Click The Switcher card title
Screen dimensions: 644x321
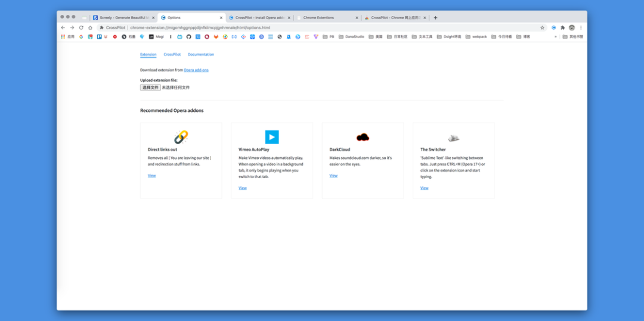[433, 149]
